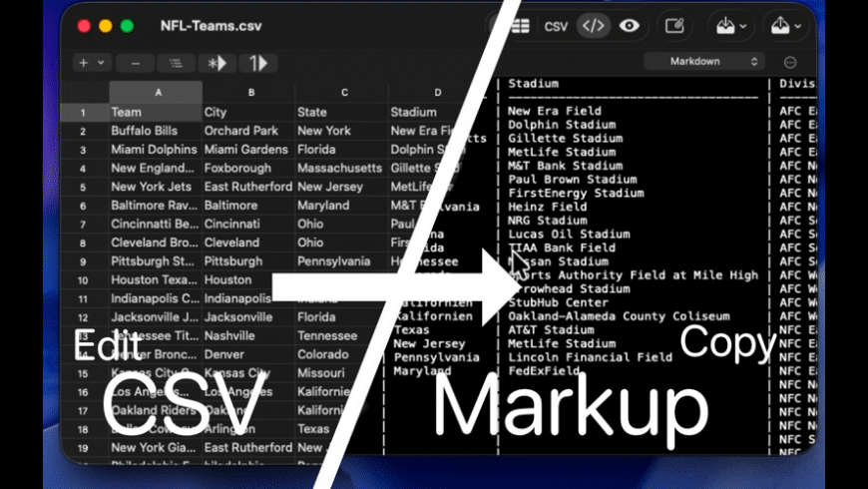This screenshot has height=489, width=868.
Task: Click "Gillette Stadium" in the Markdown output
Action: (x=565, y=139)
